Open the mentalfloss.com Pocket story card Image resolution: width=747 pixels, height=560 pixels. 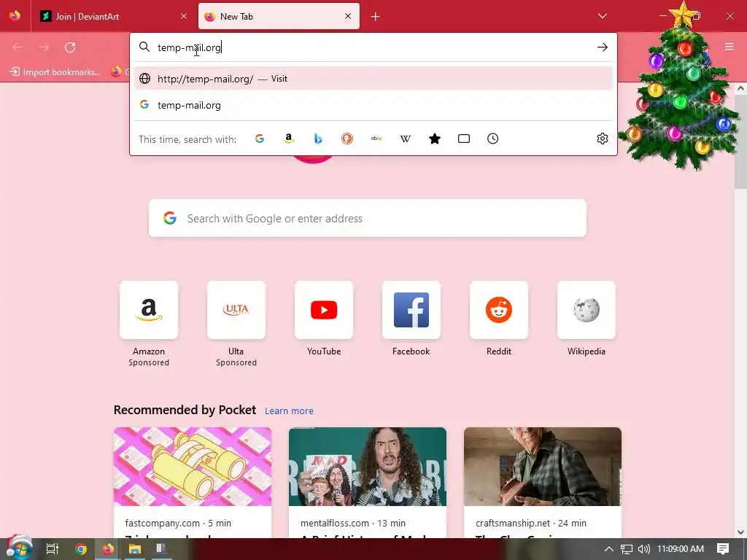pos(368,483)
